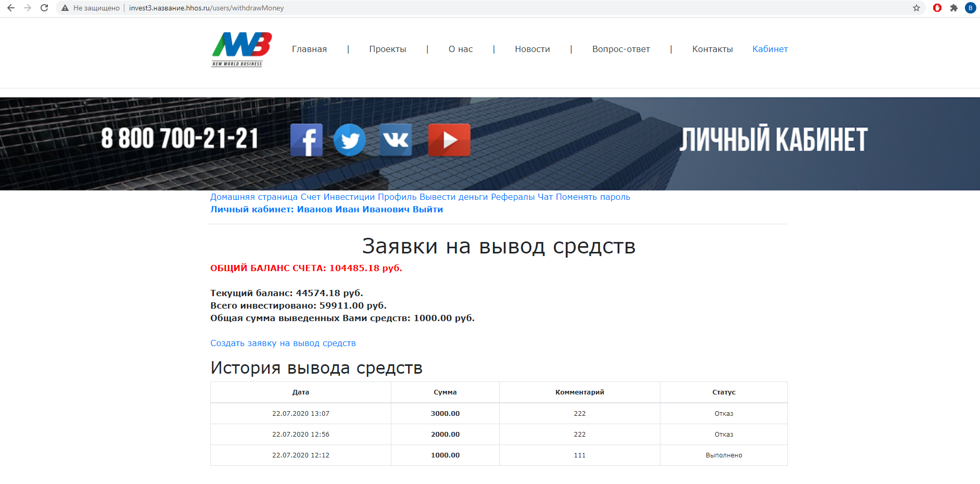Click the comment cell 111
Viewport: 980px width, 484px height.
[580, 455]
